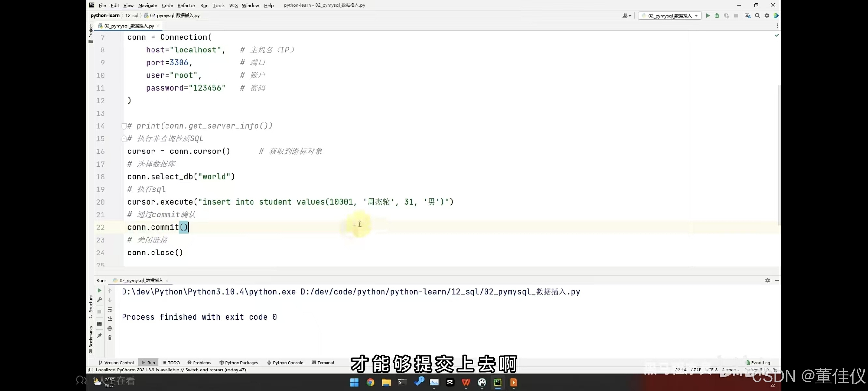The image size is (868, 391).
Task: Expand user account dropdown in toolbar
Action: click(627, 16)
